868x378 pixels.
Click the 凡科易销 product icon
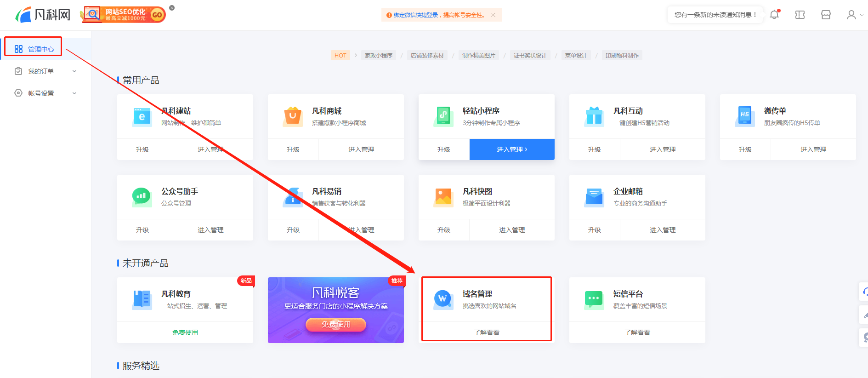point(293,197)
